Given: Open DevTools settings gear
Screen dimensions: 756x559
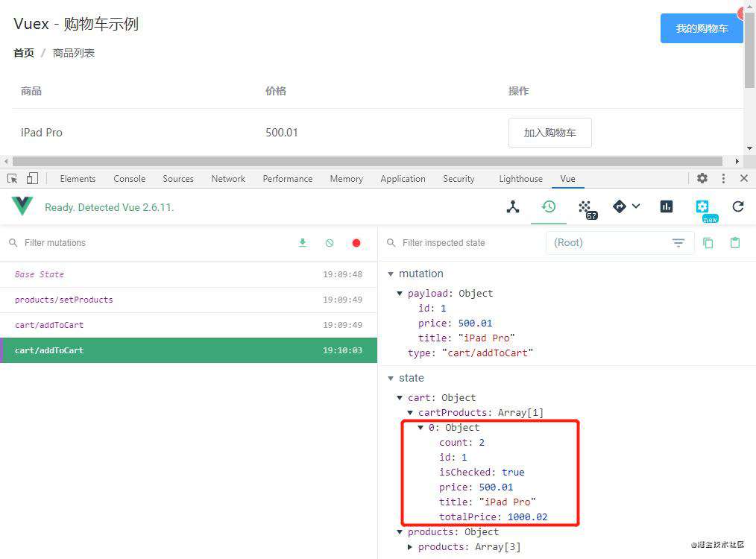Looking at the screenshot, I should [702, 178].
